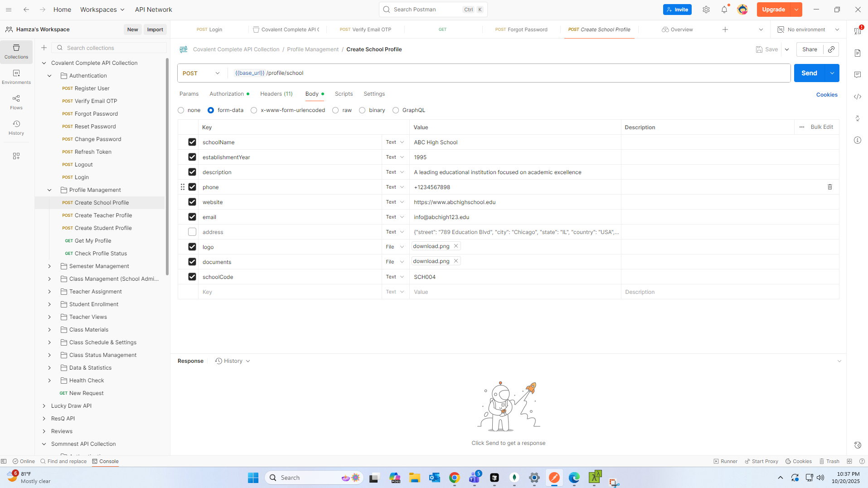Viewport: 868px width, 488px height.
Task: Open Trash in the status bar
Action: click(x=829, y=461)
